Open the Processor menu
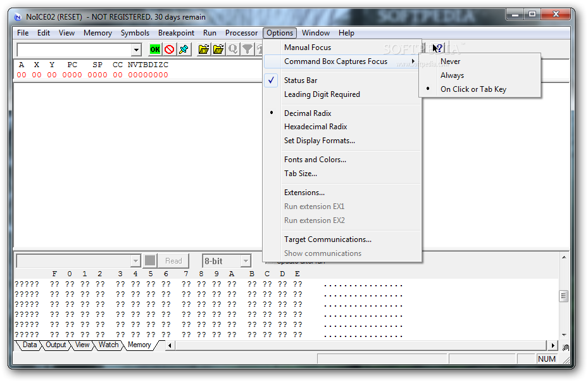The width and height of the screenshot is (588, 382). 242,33
